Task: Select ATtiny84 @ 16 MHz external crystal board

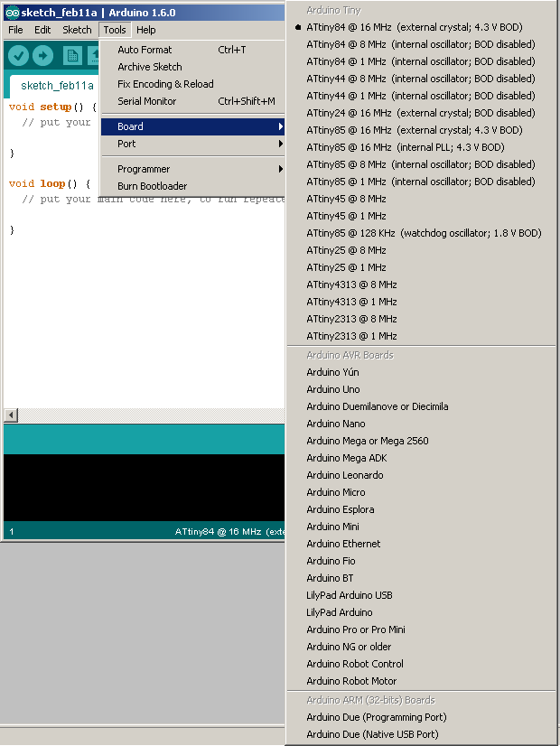Action: click(x=421, y=28)
